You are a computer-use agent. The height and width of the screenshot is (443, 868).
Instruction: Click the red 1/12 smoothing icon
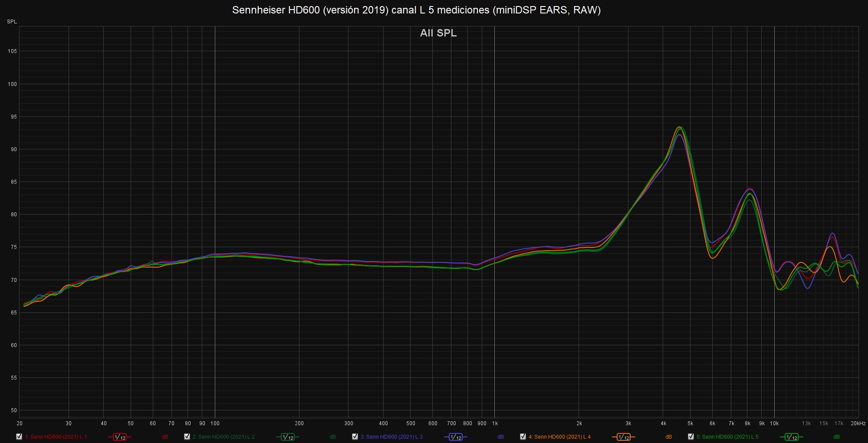tap(120, 437)
